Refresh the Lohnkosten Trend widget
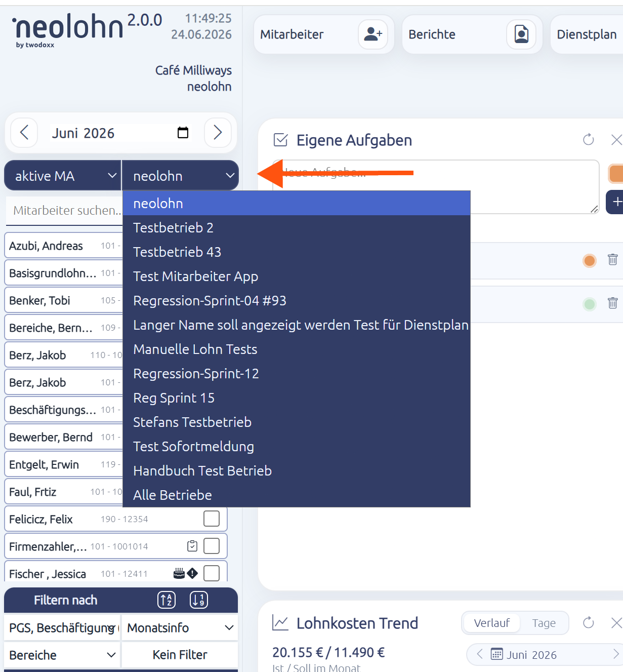This screenshot has width=623, height=672. [588, 623]
